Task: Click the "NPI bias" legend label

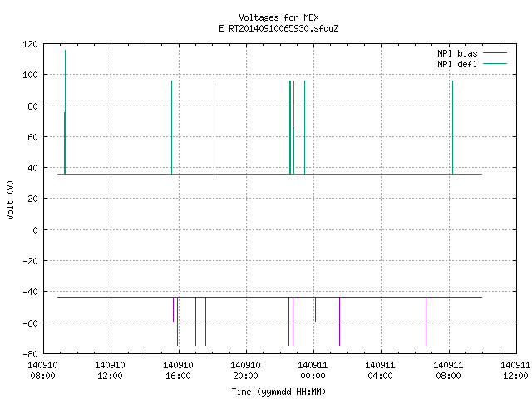Action: 457,53
